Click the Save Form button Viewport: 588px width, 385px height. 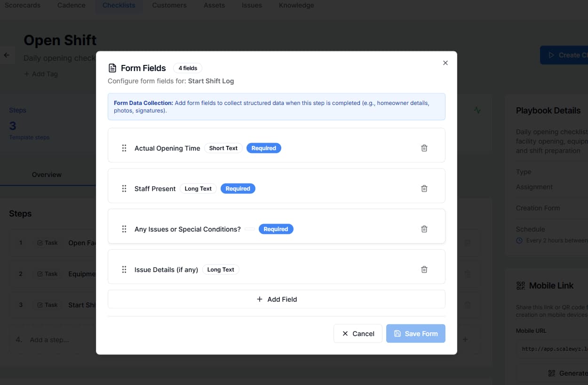415,333
